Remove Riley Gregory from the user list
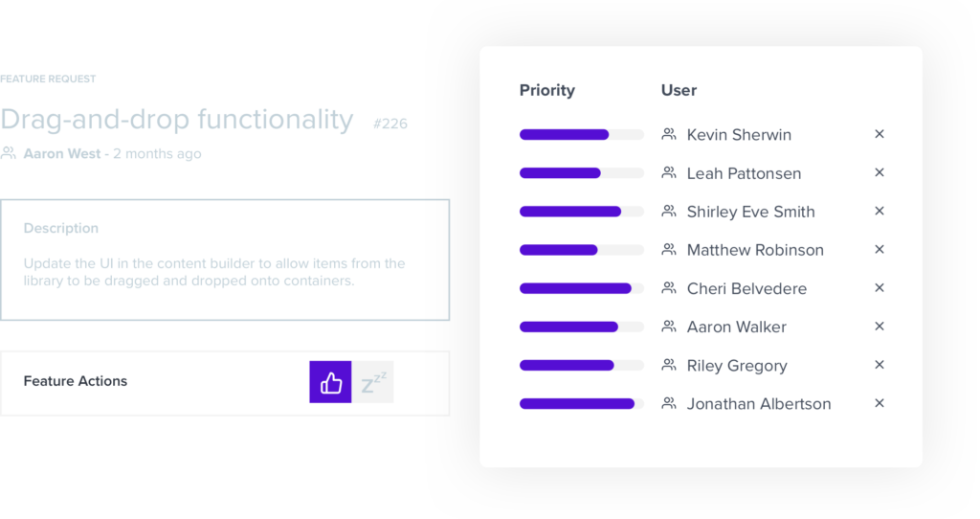This screenshot has height=519, width=980. [880, 365]
